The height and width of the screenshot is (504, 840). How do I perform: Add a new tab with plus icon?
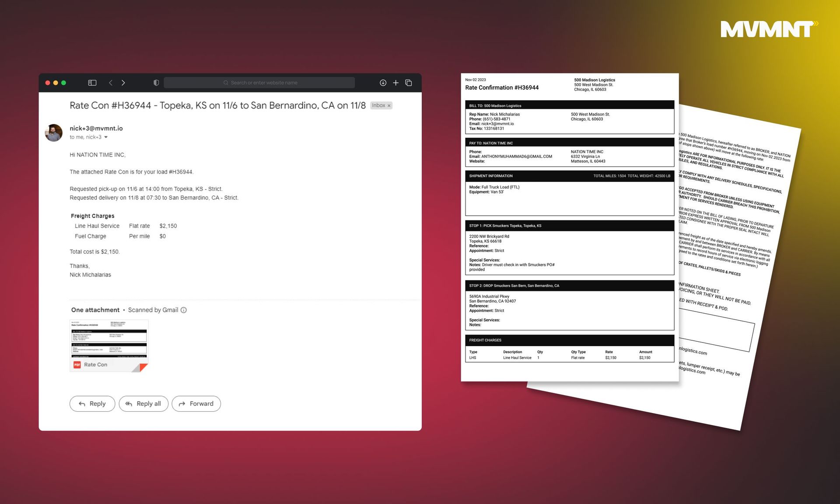395,83
